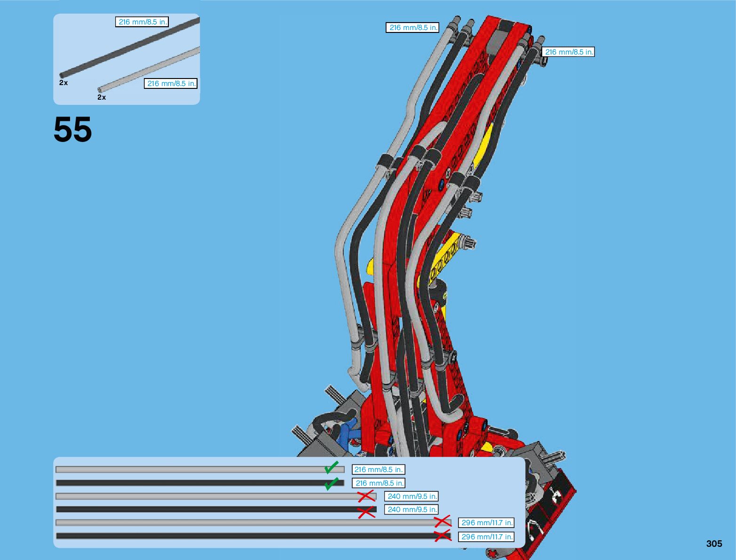Screen dimensions: 736x560
Task: Click the 2x quantity under the light gray hose
Action: pos(102,97)
